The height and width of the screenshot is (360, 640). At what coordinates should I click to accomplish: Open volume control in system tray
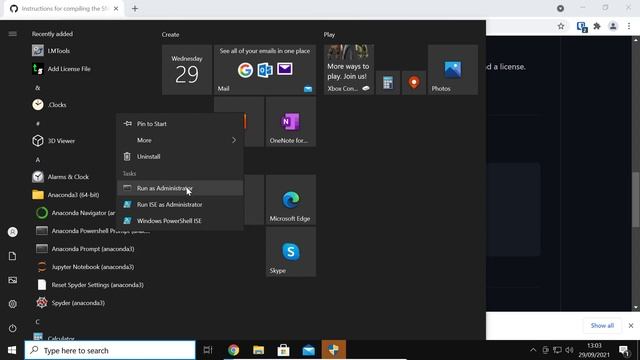[569, 350]
